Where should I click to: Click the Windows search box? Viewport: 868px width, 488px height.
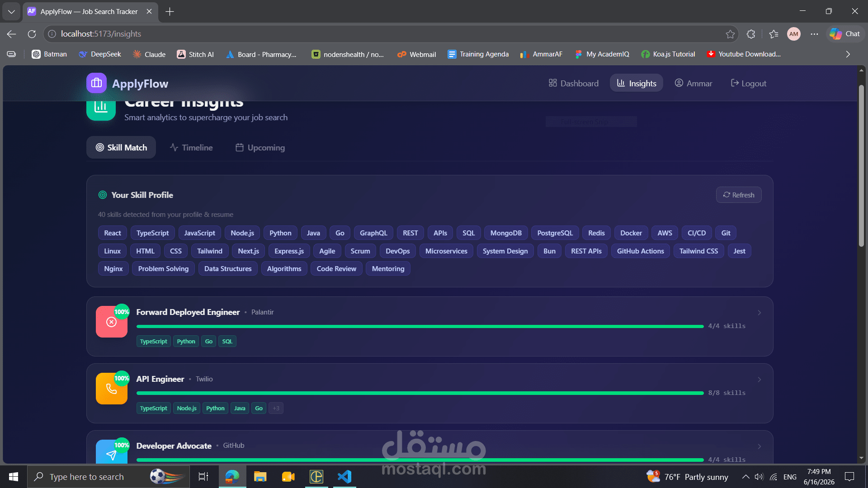pos(108,477)
